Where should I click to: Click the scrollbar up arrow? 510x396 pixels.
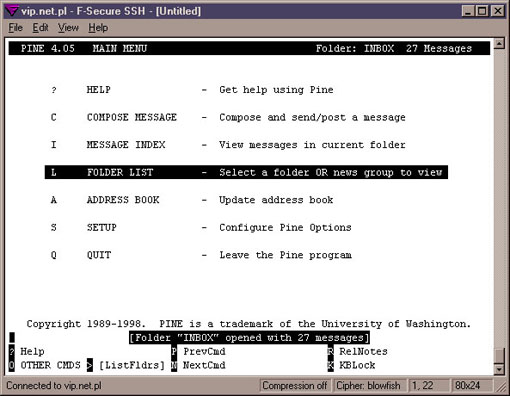click(x=499, y=44)
